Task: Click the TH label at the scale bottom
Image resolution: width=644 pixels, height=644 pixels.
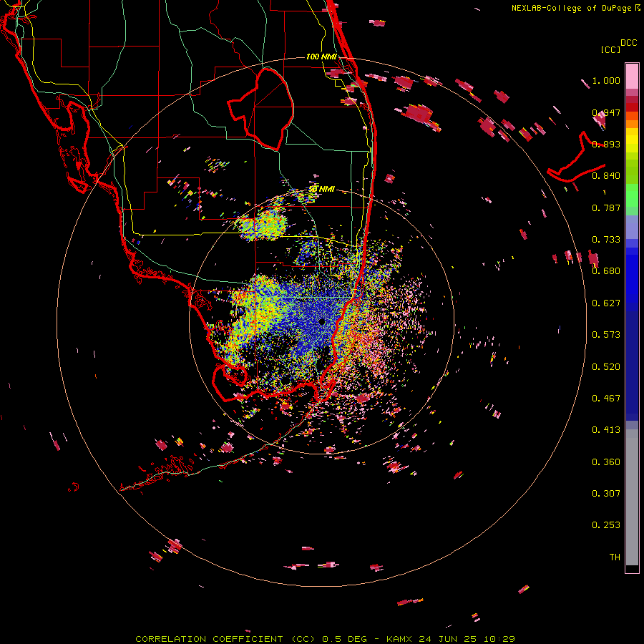Action: (x=615, y=557)
